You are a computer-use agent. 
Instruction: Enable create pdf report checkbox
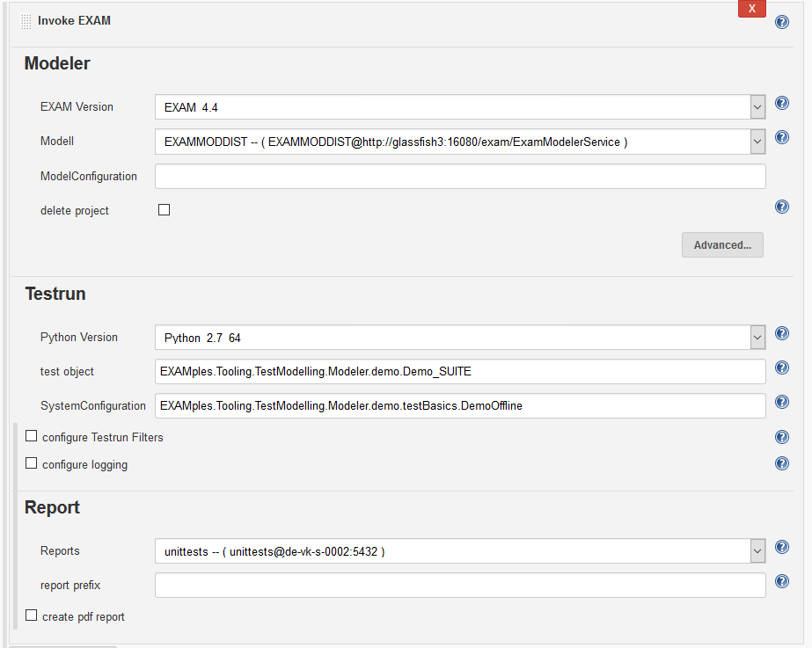[31, 615]
